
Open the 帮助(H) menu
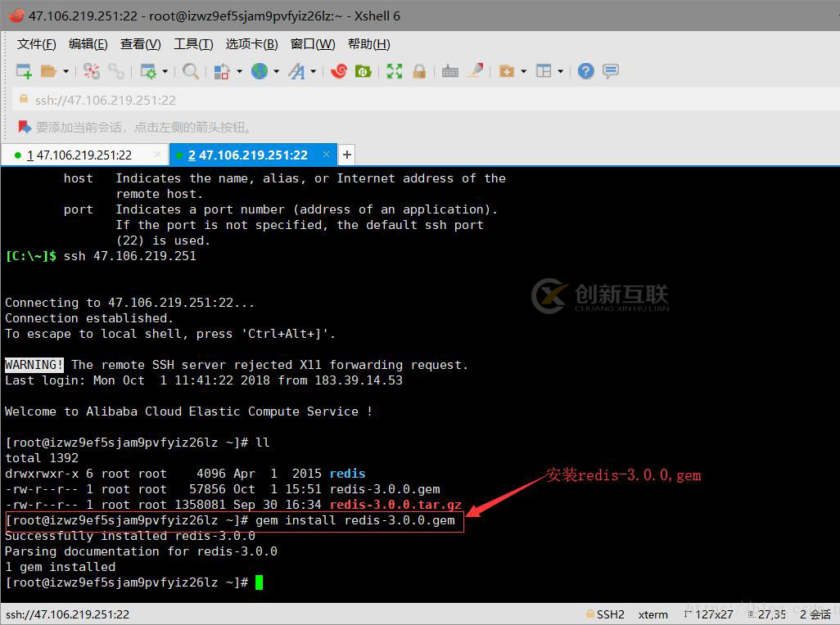click(x=368, y=44)
